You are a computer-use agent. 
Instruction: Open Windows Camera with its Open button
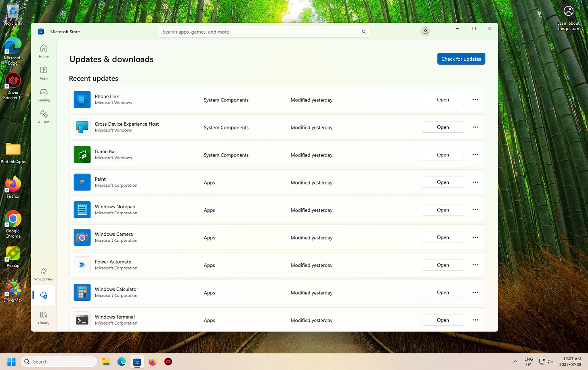443,237
